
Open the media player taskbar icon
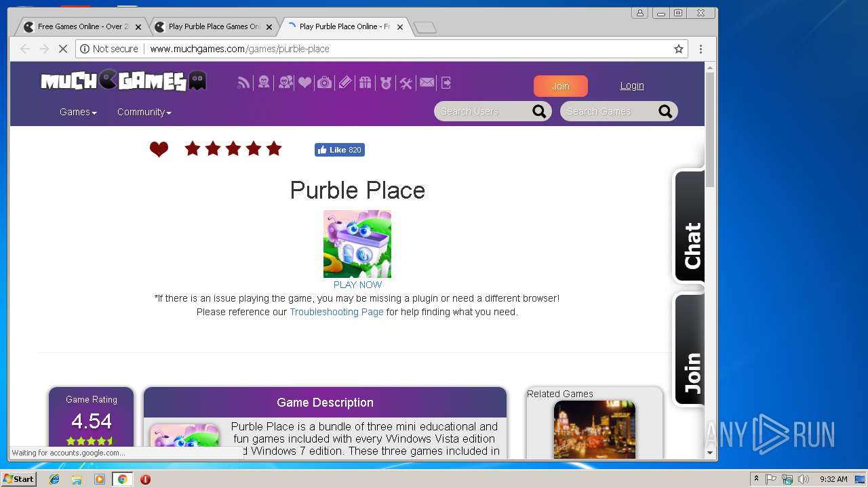tap(100, 479)
